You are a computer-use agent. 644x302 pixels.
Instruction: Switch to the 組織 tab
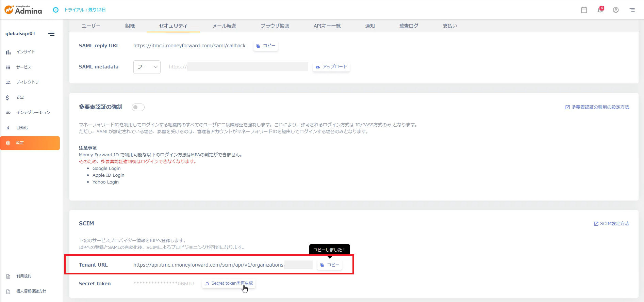[130, 26]
